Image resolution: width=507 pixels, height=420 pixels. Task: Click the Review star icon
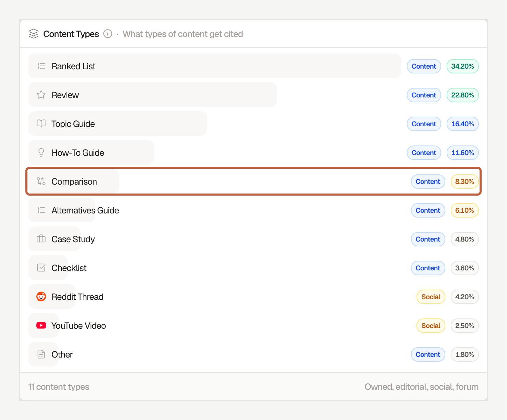41,95
